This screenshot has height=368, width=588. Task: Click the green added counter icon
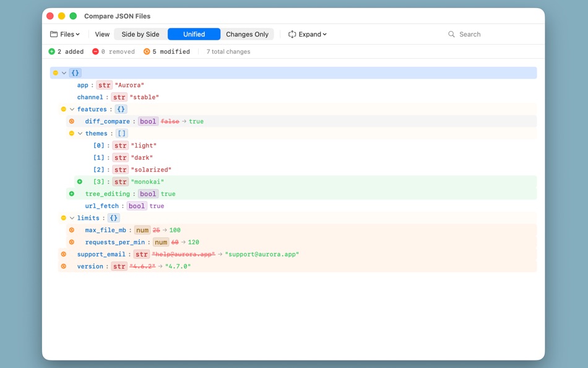pos(52,51)
